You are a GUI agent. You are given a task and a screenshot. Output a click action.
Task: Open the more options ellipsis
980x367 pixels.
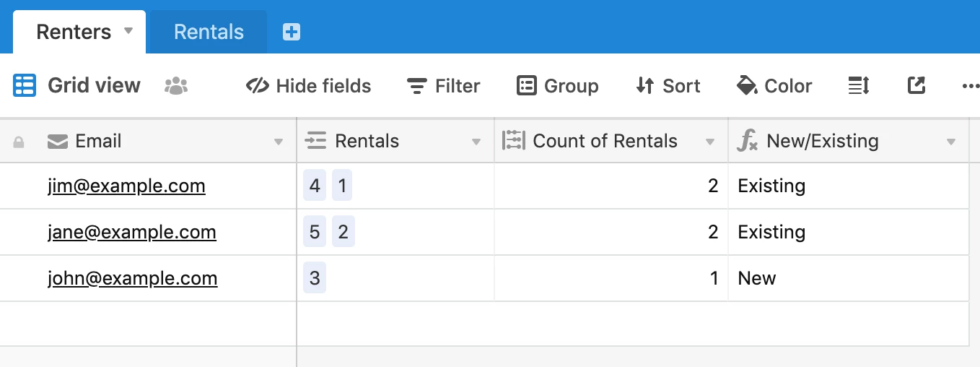[971, 86]
